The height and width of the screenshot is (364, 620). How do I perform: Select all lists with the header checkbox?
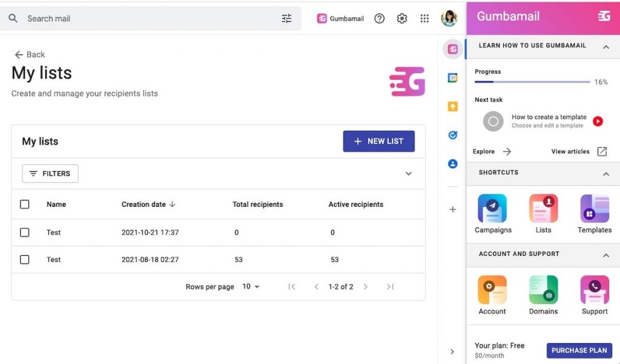click(24, 204)
